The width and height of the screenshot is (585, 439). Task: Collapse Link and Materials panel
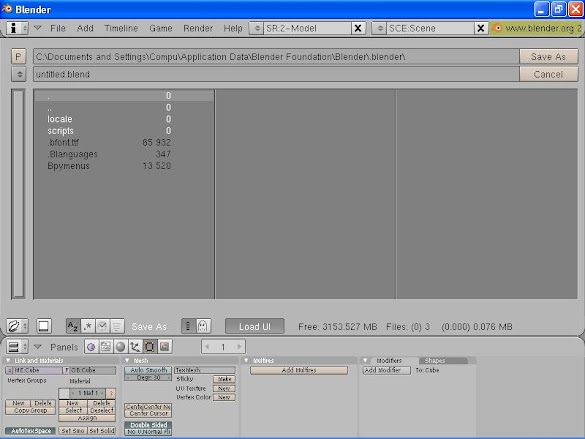[8, 360]
